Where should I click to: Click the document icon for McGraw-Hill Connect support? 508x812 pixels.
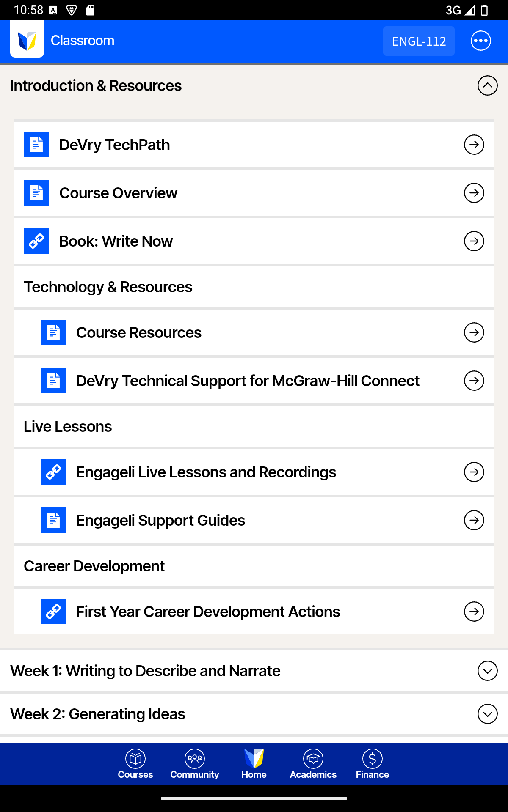(x=53, y=381)
